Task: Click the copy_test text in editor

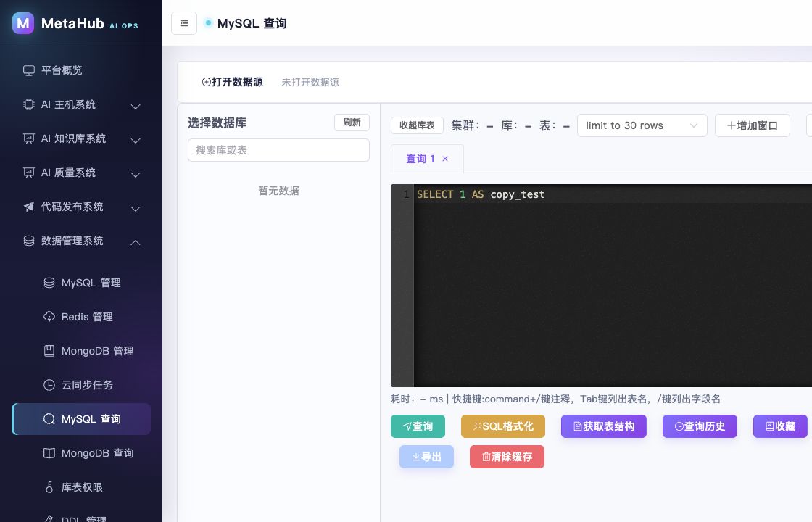Action: (x=518, y=194)
